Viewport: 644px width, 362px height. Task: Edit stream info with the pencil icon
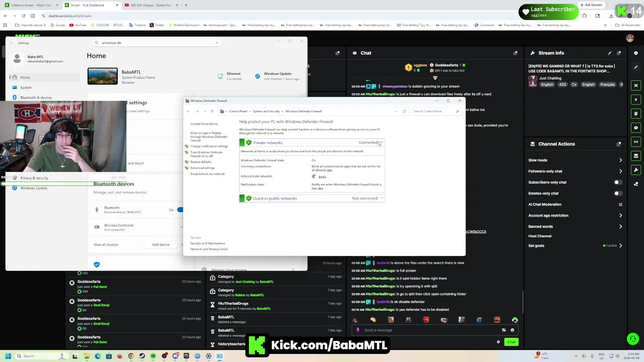[610, 53]
